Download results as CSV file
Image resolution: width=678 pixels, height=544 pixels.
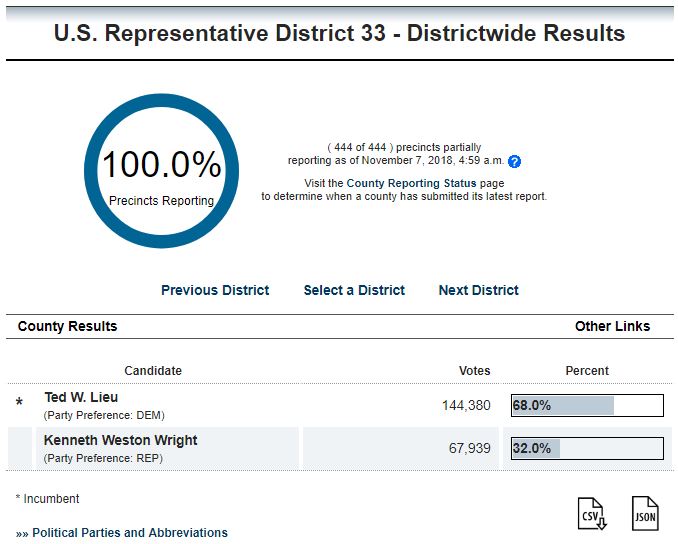pos(592,513)
